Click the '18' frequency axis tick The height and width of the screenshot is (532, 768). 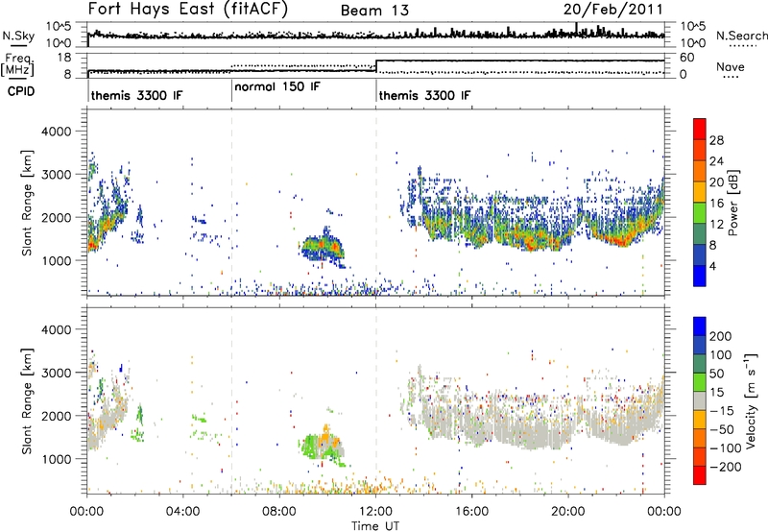[63, 58]
